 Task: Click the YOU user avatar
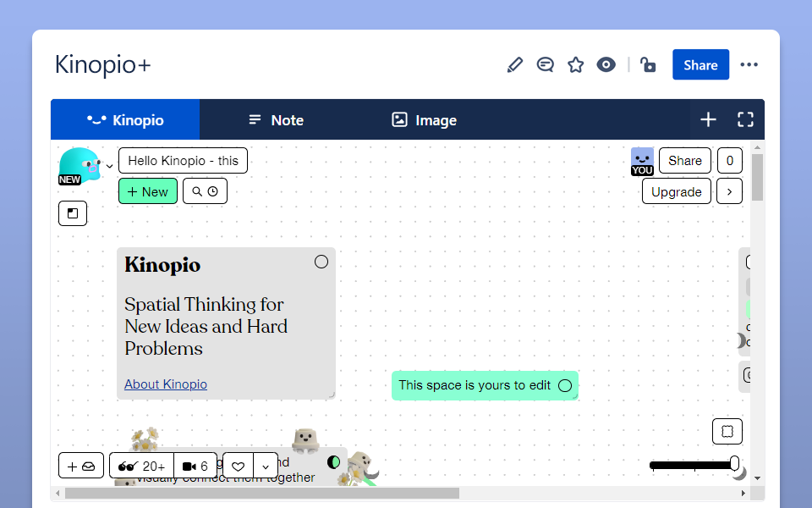coord(642,162)
